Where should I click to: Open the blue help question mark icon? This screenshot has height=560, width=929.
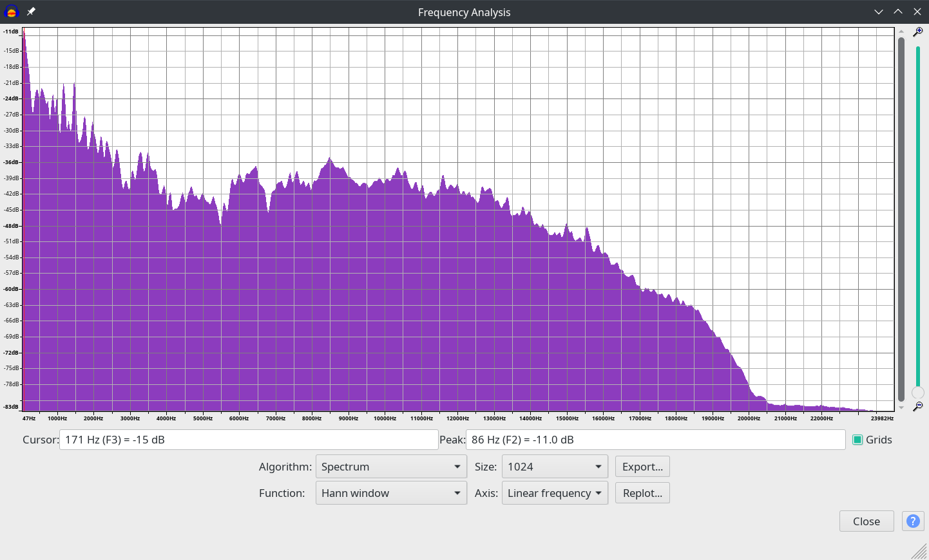click(913, 521)
